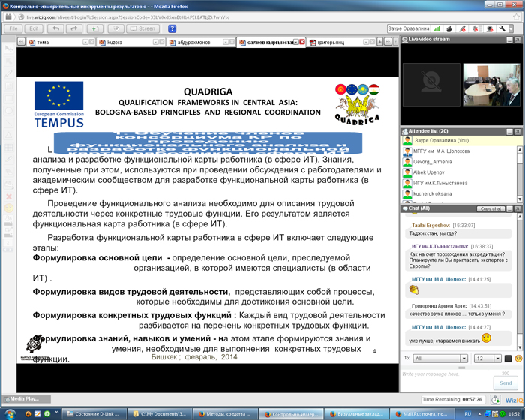The image size is (525, 420).
Task: Select the Triangle shape tool
Action: click(x=9, y=135)
